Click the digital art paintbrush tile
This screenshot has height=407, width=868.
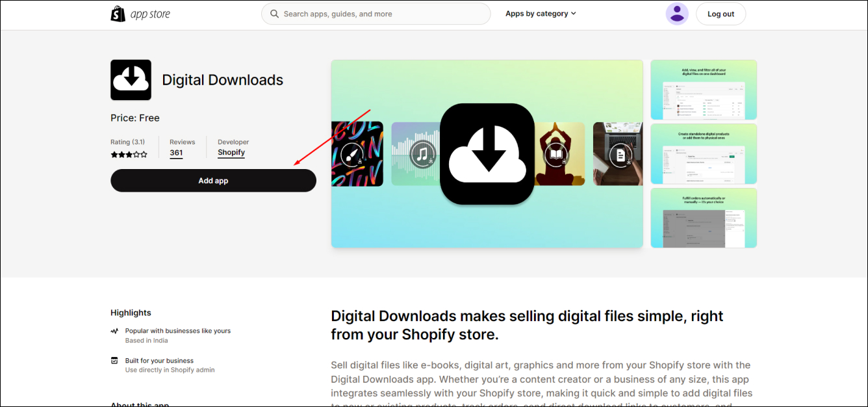pyautogui.click(x=357, y=154)
